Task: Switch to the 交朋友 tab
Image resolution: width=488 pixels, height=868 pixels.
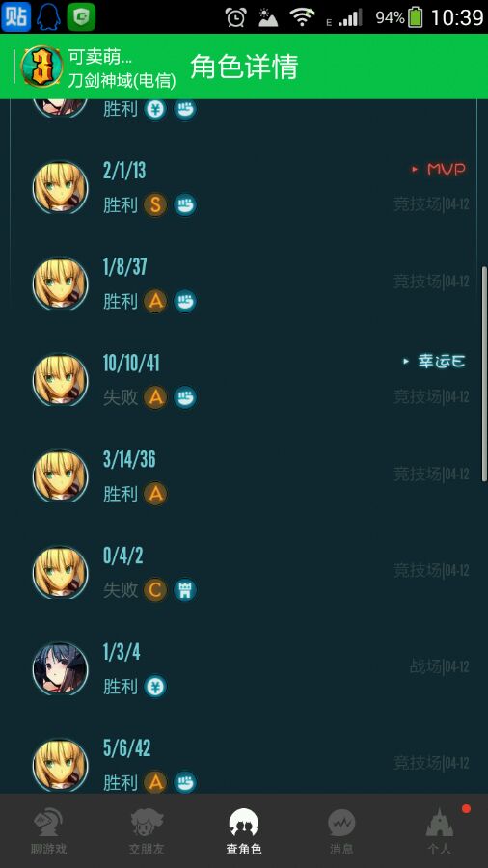Action: click(147, 831)
